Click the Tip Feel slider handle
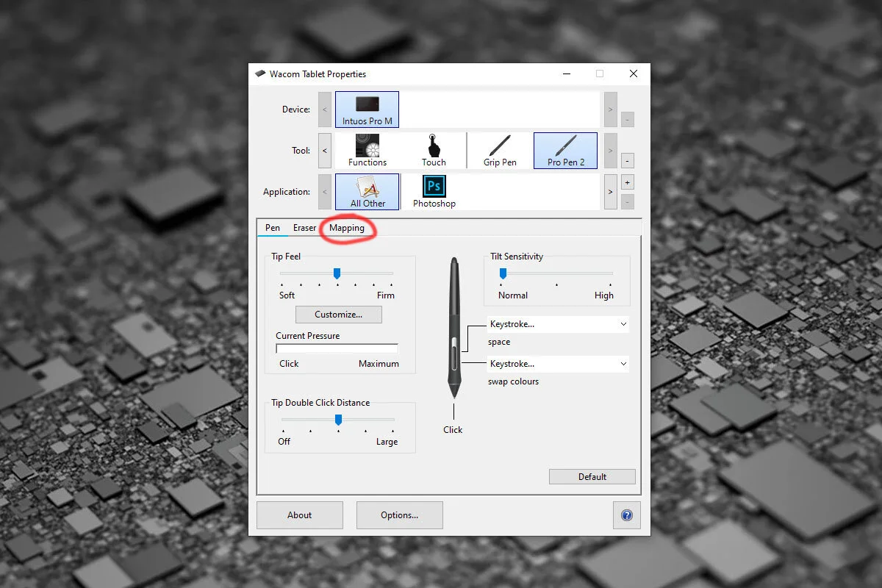882x588 pixels. click(337, 273)
